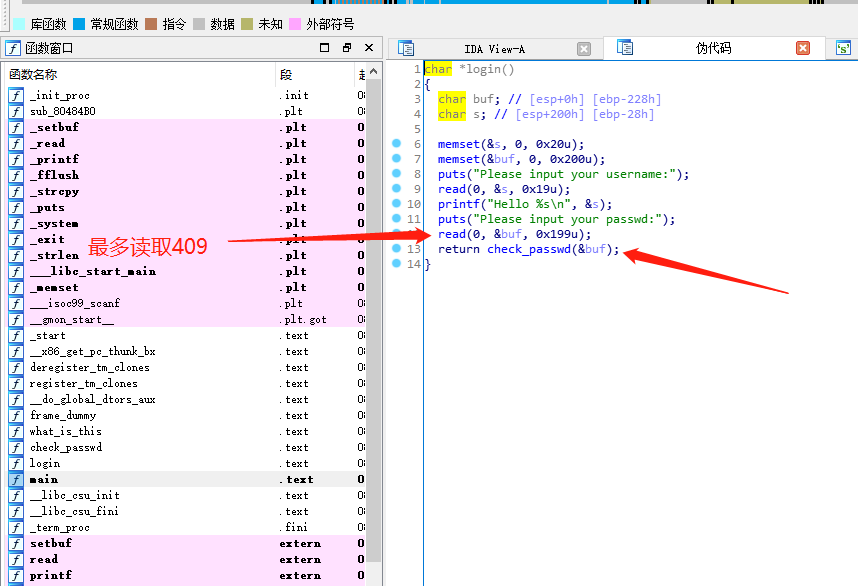Click the login function name in pseudocode

(x=483, y=69)
